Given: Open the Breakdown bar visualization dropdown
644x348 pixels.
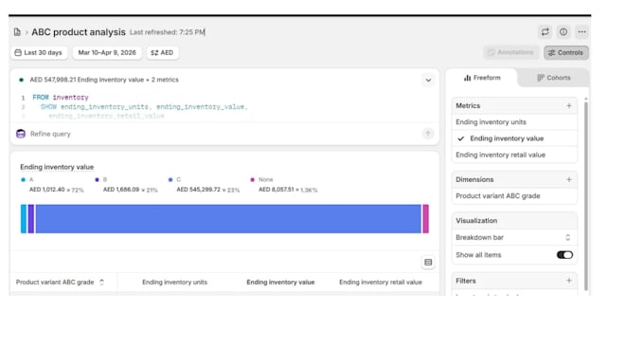Looking at the screenshot, I should [514, 237].
